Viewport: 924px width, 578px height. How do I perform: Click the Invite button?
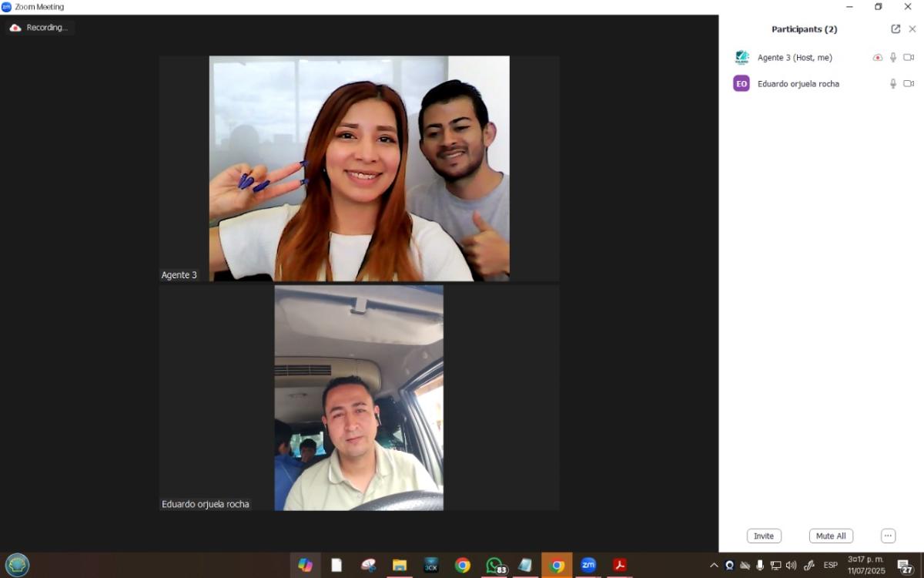[x=764, y=536]
